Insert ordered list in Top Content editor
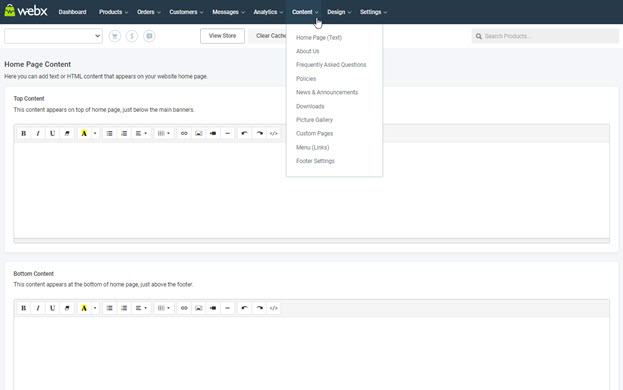Screen dimensions: 623x390 124,133
